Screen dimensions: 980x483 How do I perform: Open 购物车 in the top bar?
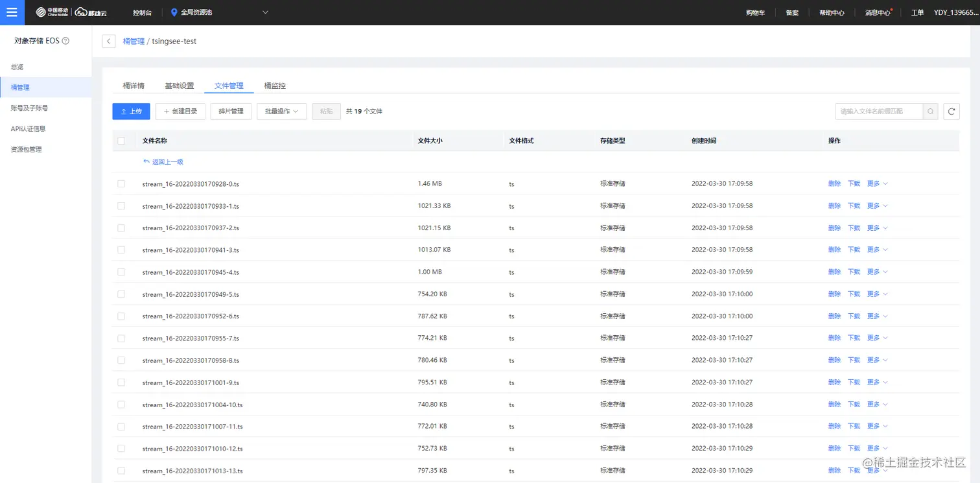click(x=755, y=12)
